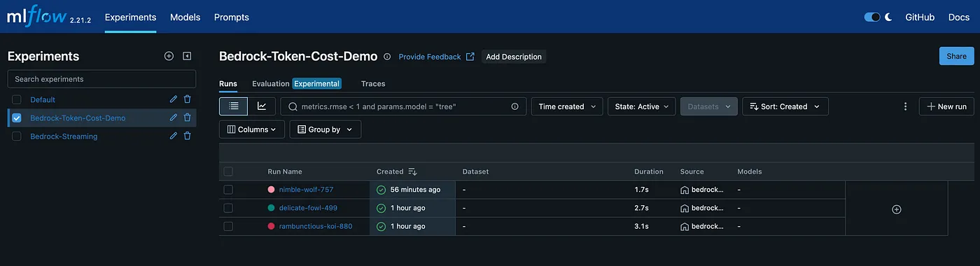Image resolution: width=980 pixels, height=266 pixels.
Task: Delete the Default experiment
Action: 187,99
